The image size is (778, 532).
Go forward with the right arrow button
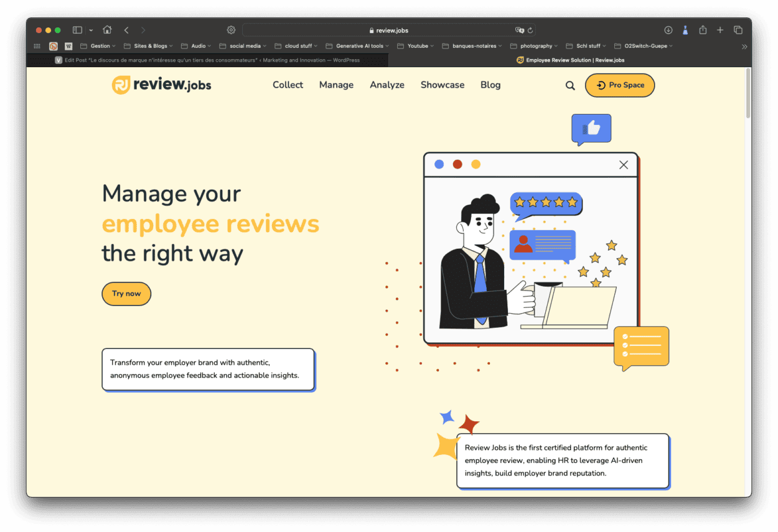[143, 30]
